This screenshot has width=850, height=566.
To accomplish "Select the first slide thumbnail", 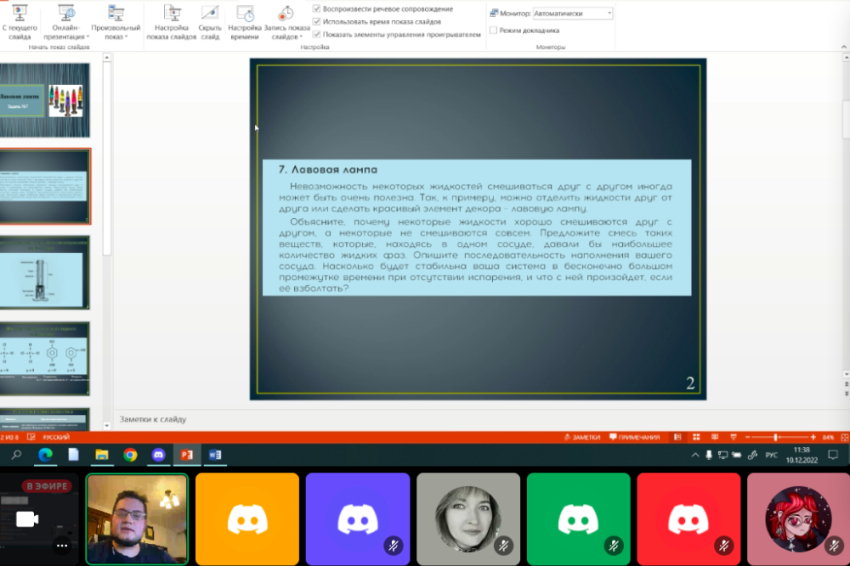I will pos(45,101).
